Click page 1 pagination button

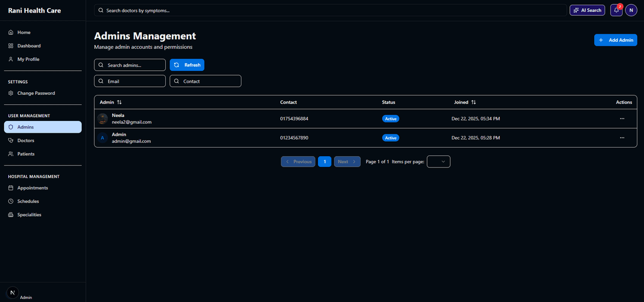[x=324, y=161]
